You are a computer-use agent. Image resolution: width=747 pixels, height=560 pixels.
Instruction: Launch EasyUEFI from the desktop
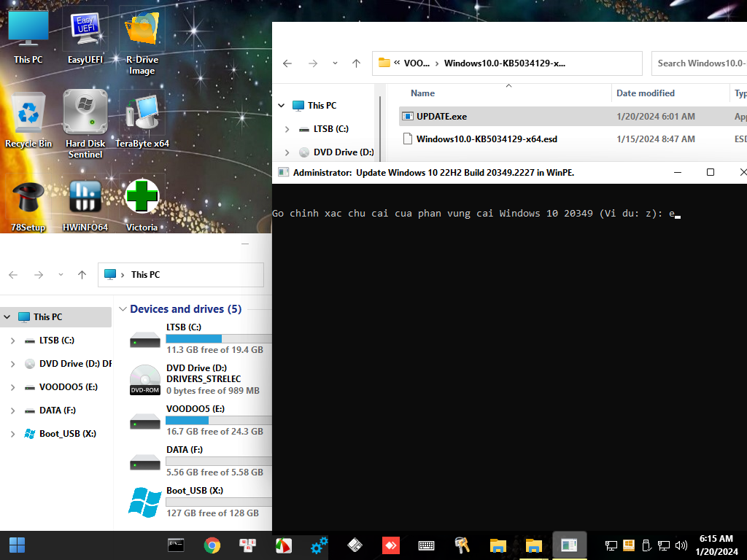pos(85,37)
